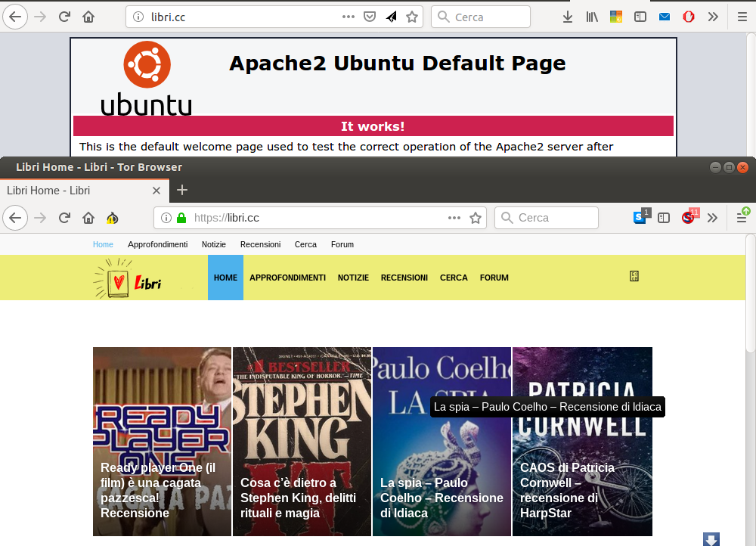Expand overflow toolbar items in Firefox window
Viewport: 756px width, 546px height.
(x=713, y=17)
